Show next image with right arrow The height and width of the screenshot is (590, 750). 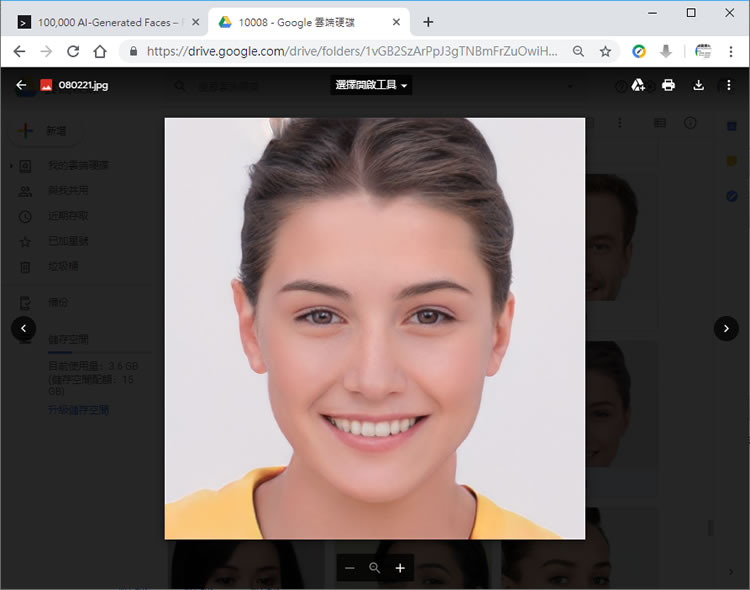pyautogui.click(x=726, y=328)
